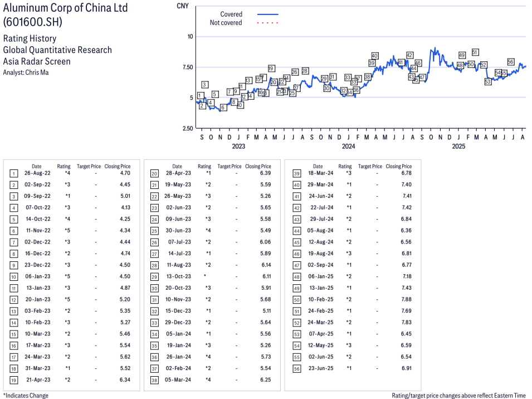Click boxed index 10 in the first table

tap(13, 277)
